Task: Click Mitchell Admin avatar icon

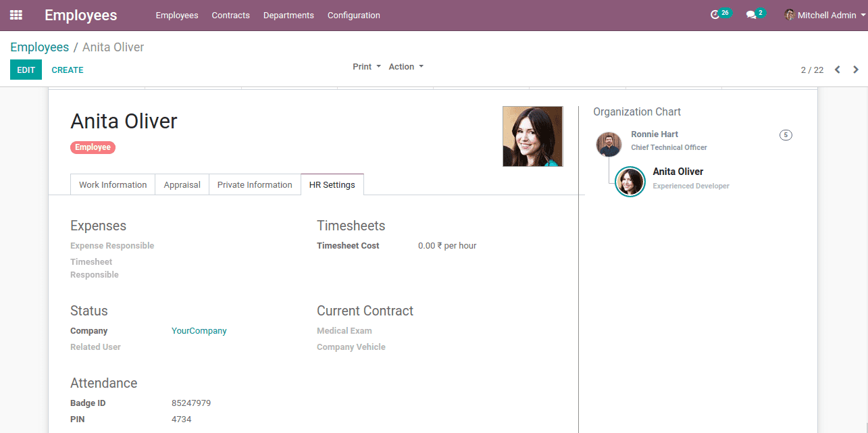Action: click(790, 15)
